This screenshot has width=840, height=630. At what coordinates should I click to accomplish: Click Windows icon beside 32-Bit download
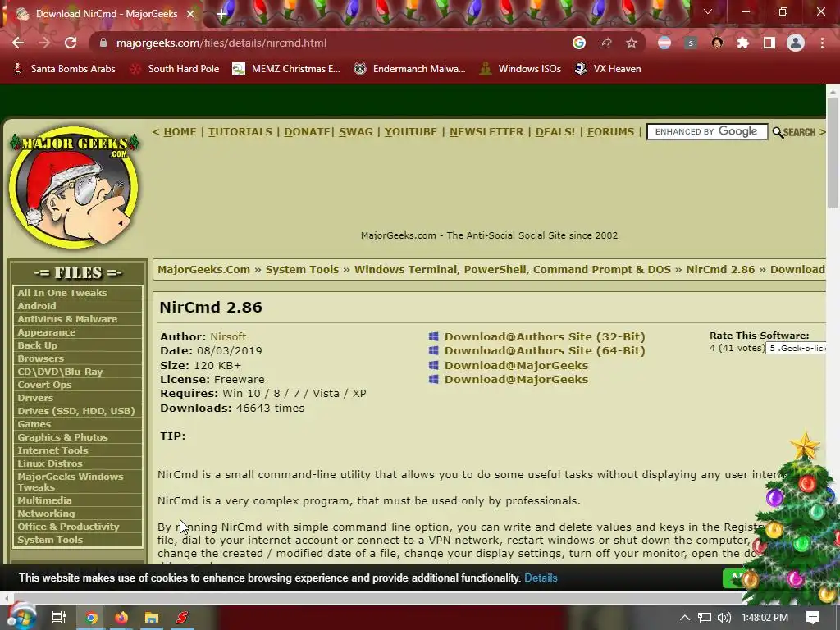tap(434, 336)
